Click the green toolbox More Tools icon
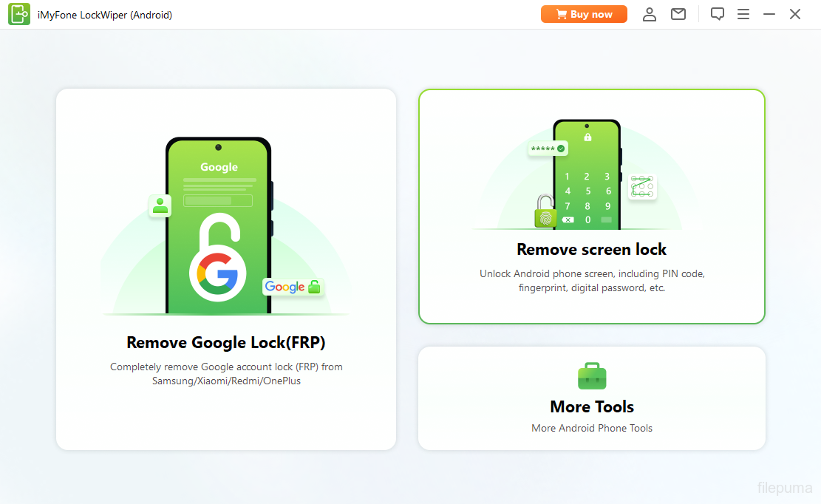The height and width of the screenshot is (504, 821). tap(592, 375)
